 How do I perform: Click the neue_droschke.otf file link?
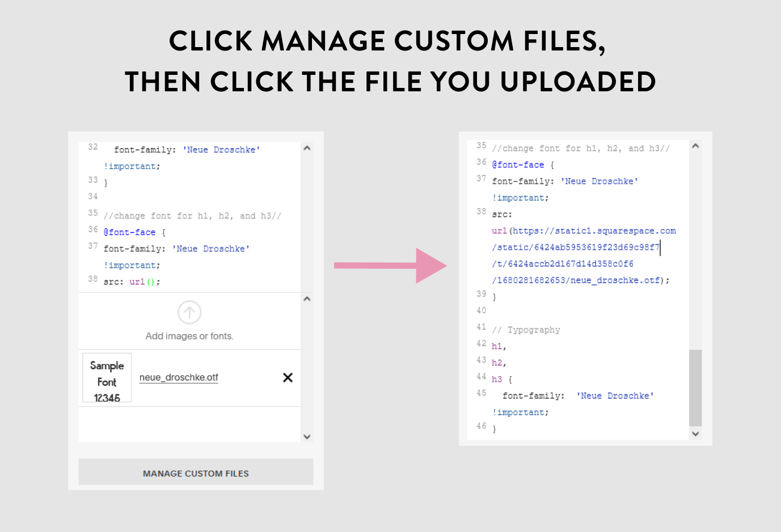[x=178, y=377]
